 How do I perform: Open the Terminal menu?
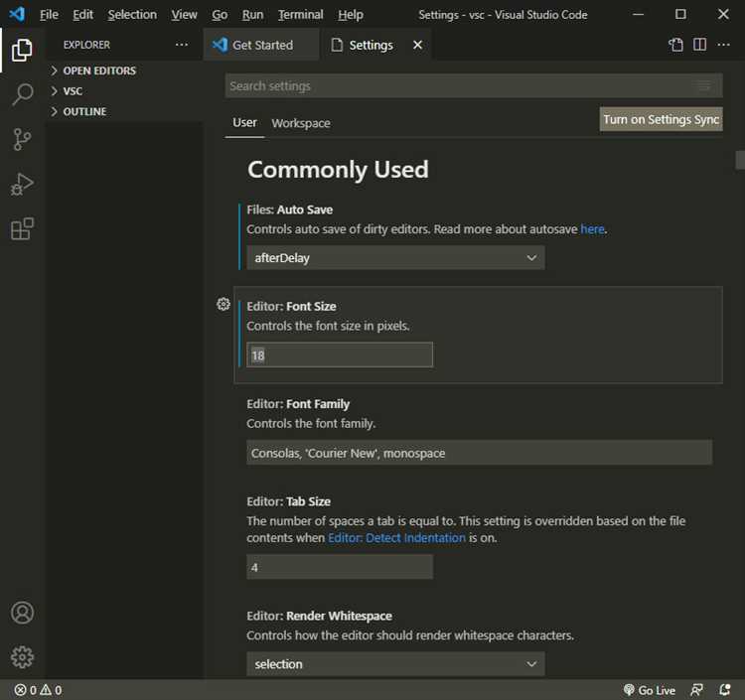(300, 15)
